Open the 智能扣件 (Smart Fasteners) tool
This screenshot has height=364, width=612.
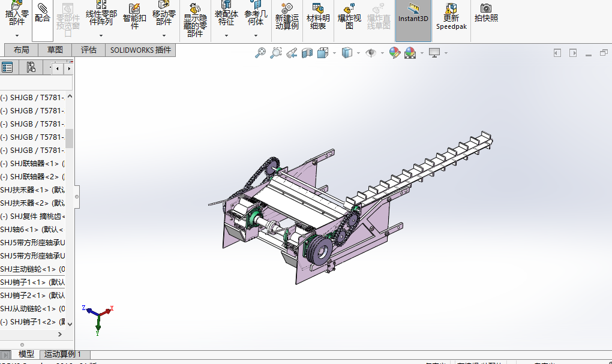click(x=134, y=17)
